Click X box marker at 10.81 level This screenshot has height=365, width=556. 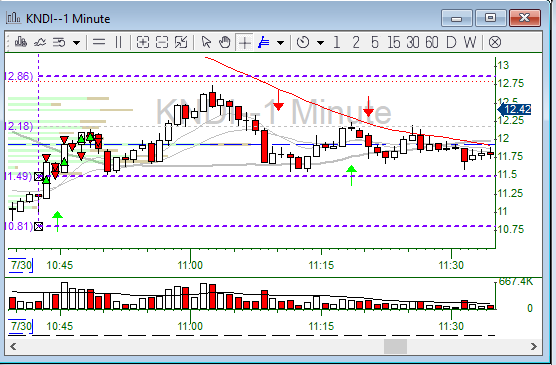click(x=38, y=226)
